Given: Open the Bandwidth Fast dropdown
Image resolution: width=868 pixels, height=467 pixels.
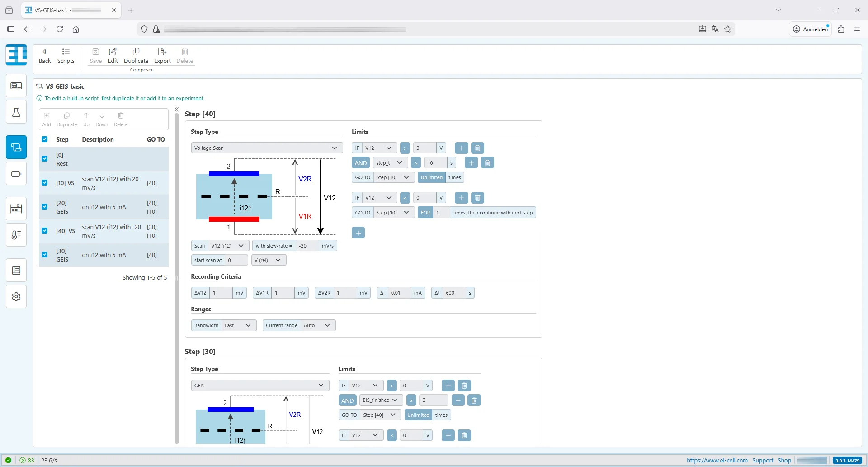Looking at the screenshot, I should pyautogui.click(x=239, y=325).
